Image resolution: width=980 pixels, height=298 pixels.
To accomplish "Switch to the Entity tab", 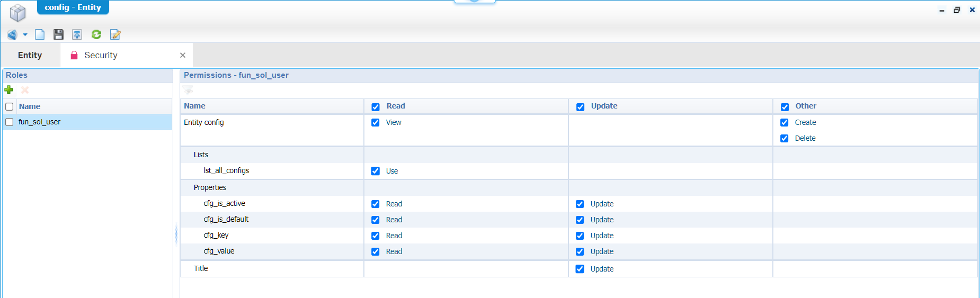I will tap(30, 56).
